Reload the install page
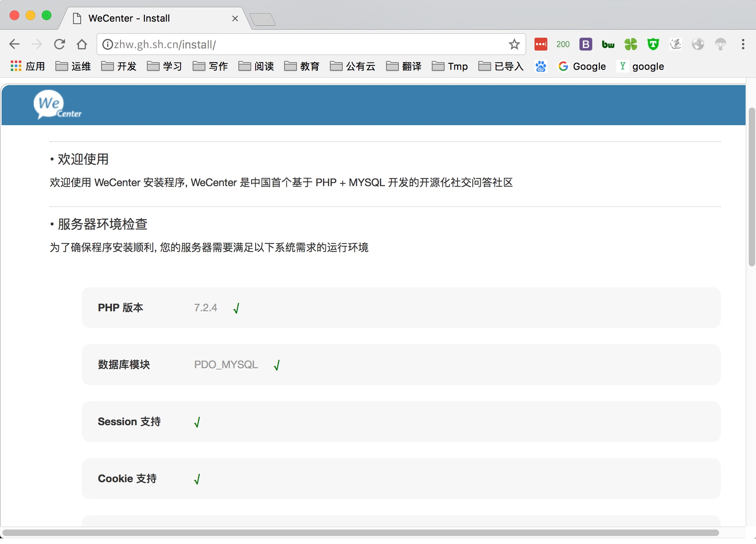The image size is (756, 544). (x=59, y=44)
